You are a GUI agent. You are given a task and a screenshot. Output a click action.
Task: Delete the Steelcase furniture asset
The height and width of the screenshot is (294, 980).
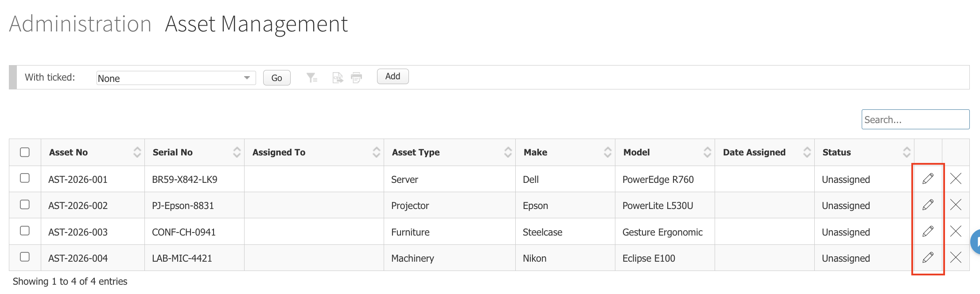click(x=956, y=231)
